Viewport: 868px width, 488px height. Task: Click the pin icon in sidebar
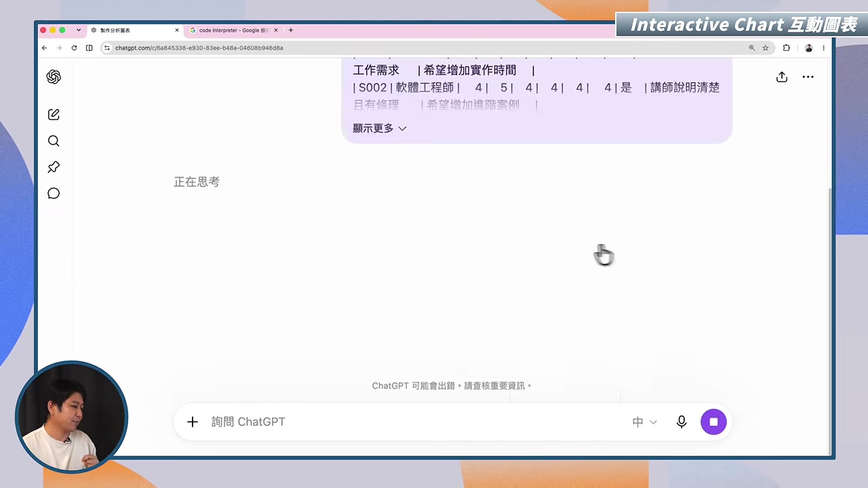54,167
